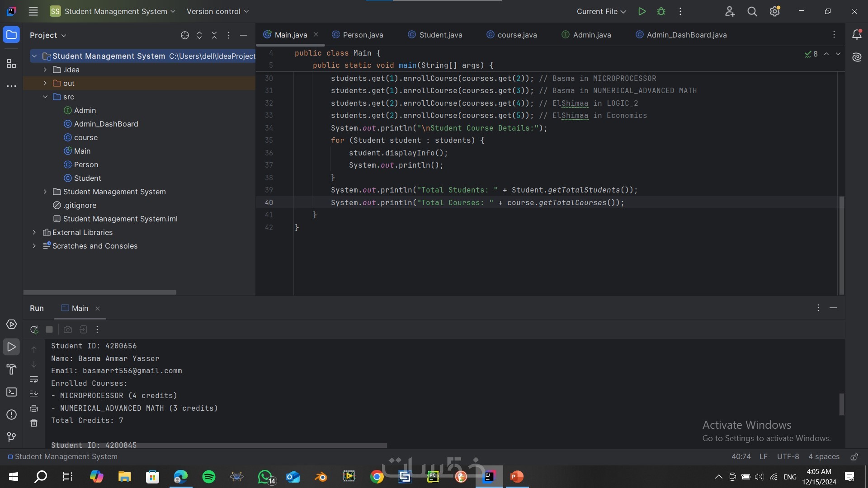Open the Version control menu
Viewport: 868px width, 488px height.
coord(217,11)
